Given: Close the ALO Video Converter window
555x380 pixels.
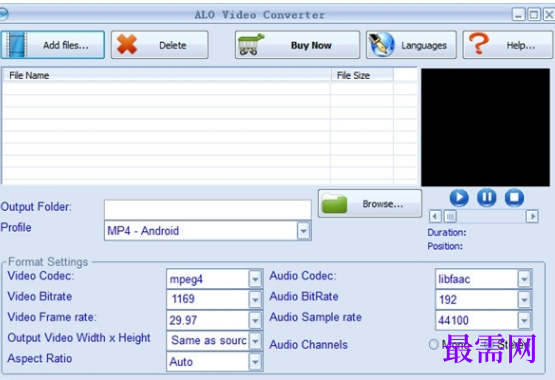Looking at the screenshot, I should (549, 15).
